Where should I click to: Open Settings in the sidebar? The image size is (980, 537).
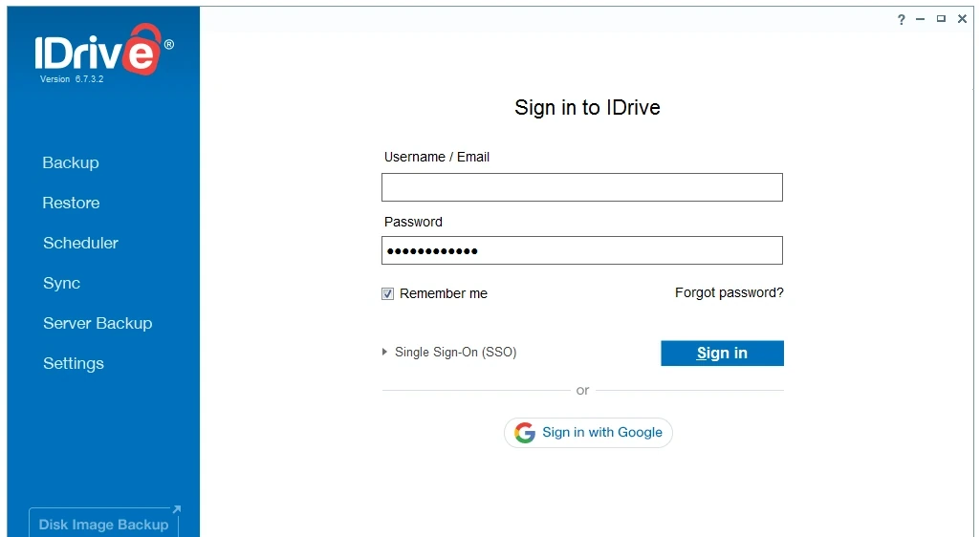click(x=73, y=363)
